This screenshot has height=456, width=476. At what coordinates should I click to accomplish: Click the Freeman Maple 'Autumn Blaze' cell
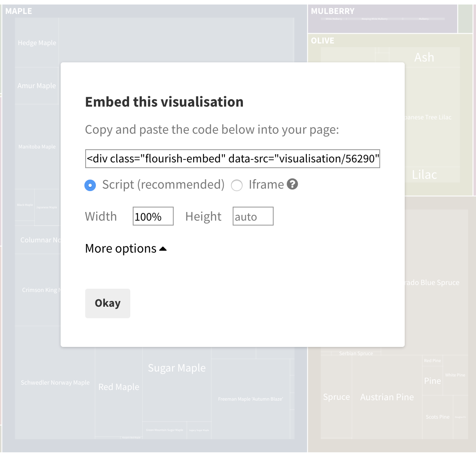pyautogui.click(x=250, y=399)
